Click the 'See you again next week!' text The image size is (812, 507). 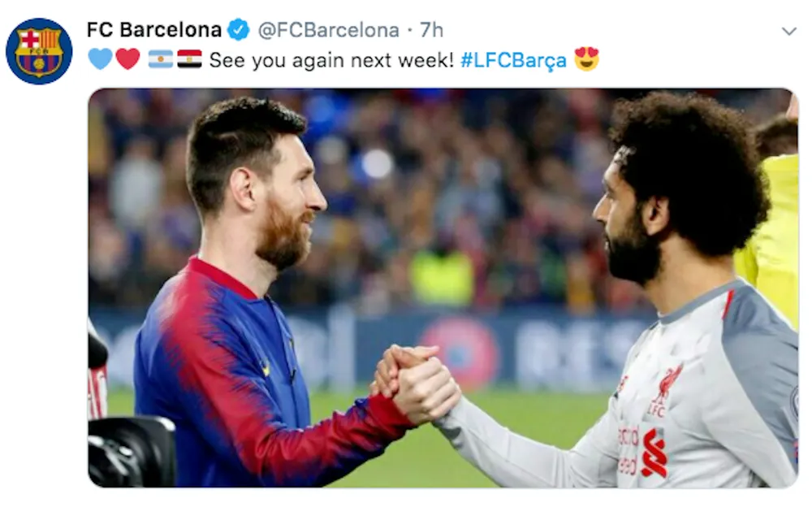coord(331,60)
